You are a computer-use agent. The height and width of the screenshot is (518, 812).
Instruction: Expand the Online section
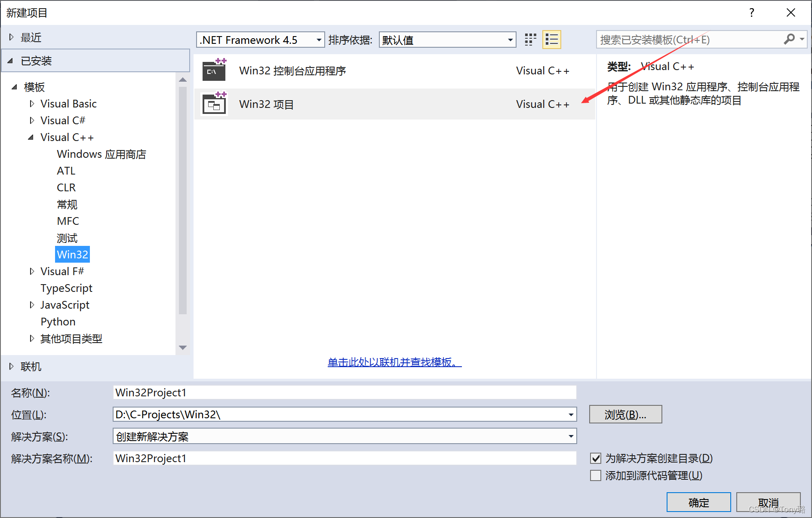point(12,366)
